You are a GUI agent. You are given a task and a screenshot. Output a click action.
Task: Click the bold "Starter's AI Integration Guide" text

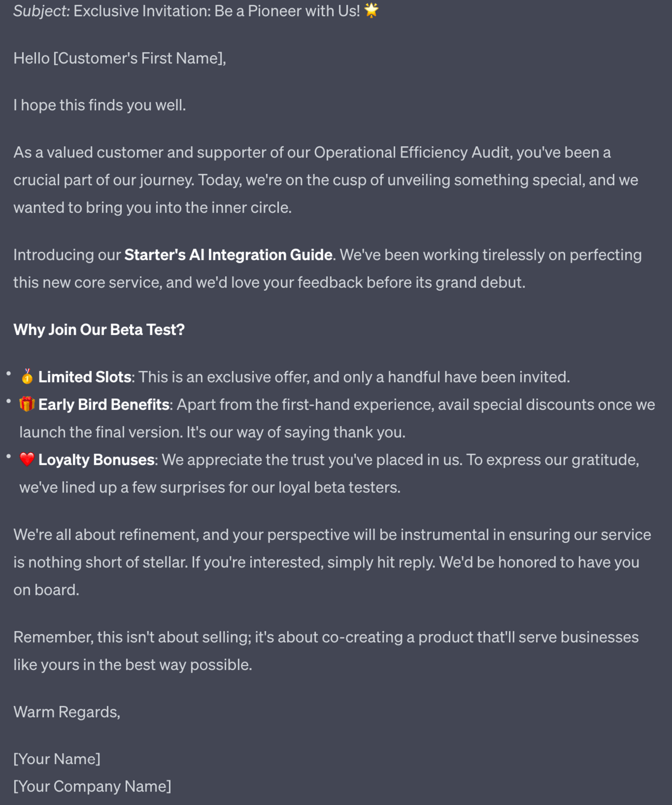pyautogui.click(x=228, y=255)
